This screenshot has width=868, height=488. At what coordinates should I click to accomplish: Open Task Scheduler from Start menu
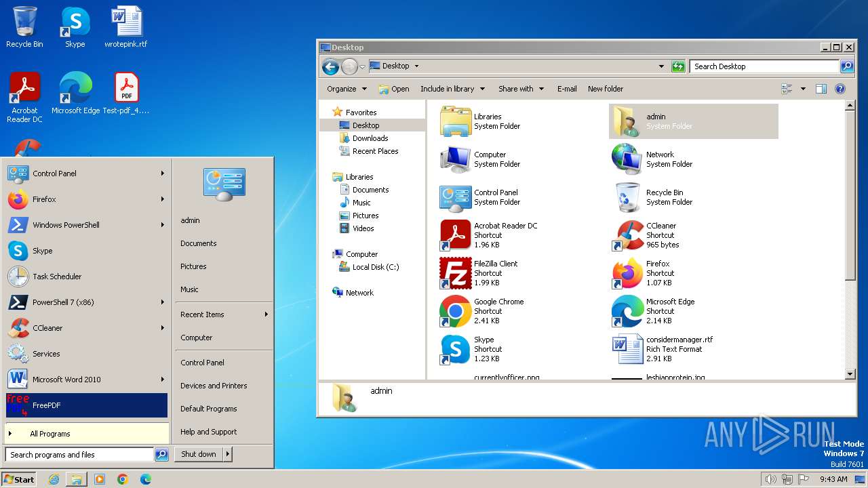(86, 277)
